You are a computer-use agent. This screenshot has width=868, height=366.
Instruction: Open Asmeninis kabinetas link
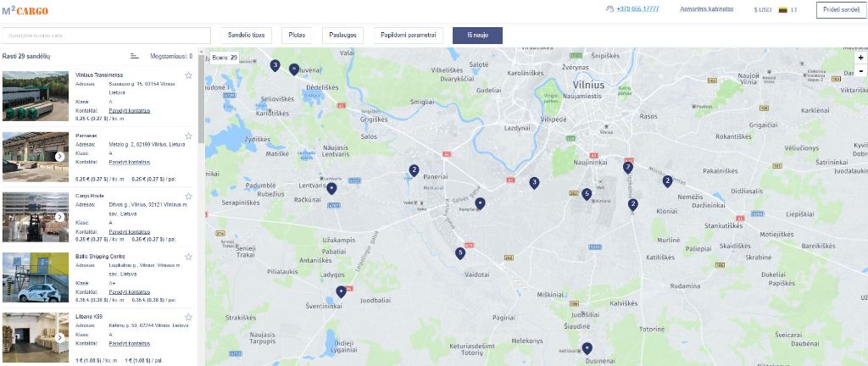pyautogui.click(x=706, y=9)
